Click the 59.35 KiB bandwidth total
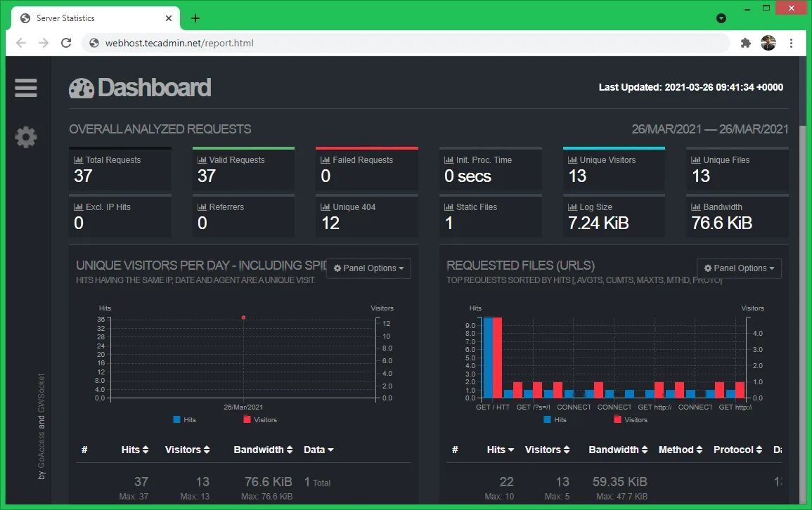The height and width of the screenshot is (510, 812). point(620,482)
